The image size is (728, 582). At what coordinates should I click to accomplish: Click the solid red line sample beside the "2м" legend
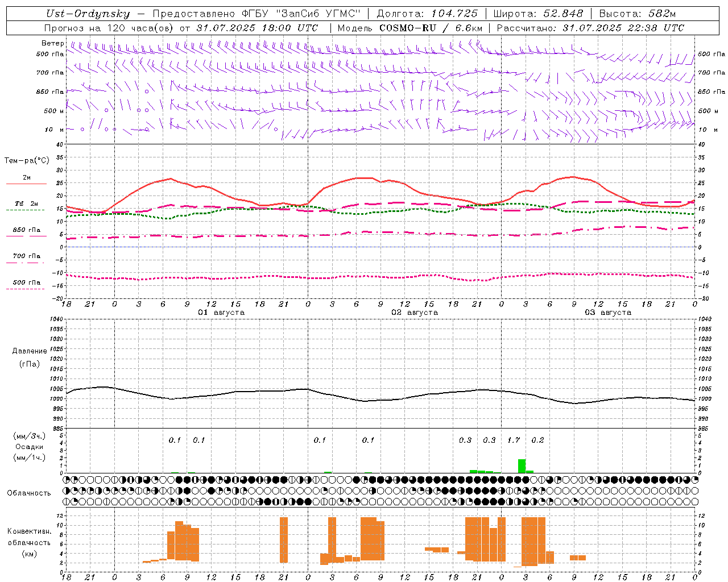[x=26, y=184]
